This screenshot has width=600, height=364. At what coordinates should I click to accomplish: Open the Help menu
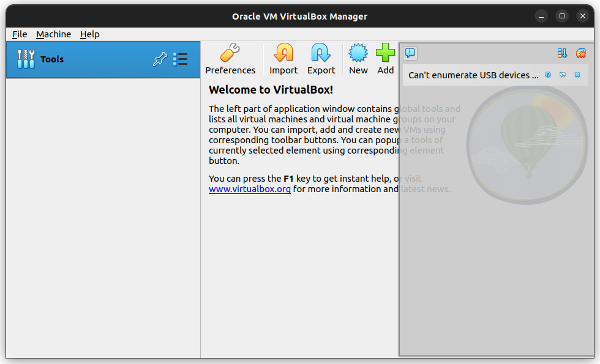(x=90, y=34)
